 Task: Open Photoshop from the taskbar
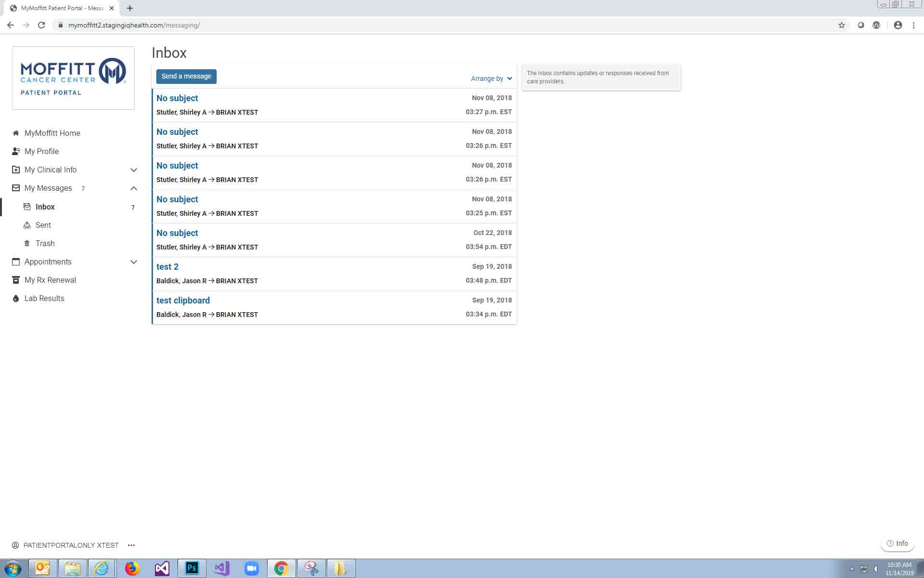pos(192,568)
